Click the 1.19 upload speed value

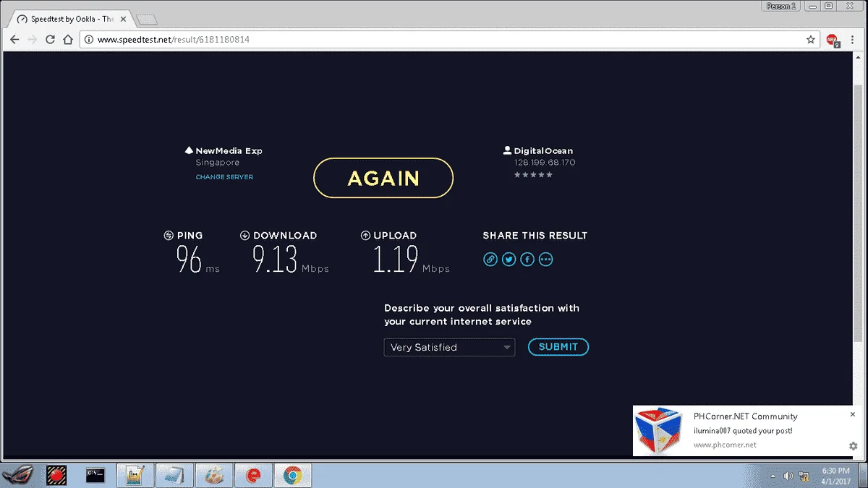coord(396,260)
